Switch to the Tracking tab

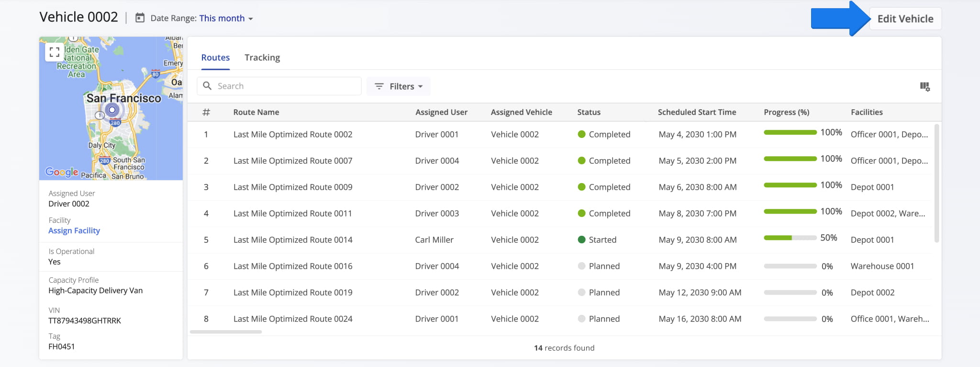pos(262,57)
